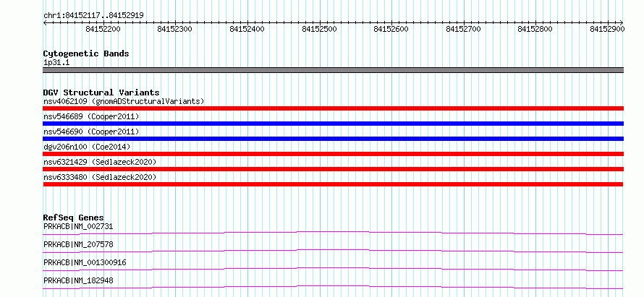The image size is (644, 297).
Task: Click the blue bar for nsv546690
Action: pyautogui.click(x=333, y=139)
